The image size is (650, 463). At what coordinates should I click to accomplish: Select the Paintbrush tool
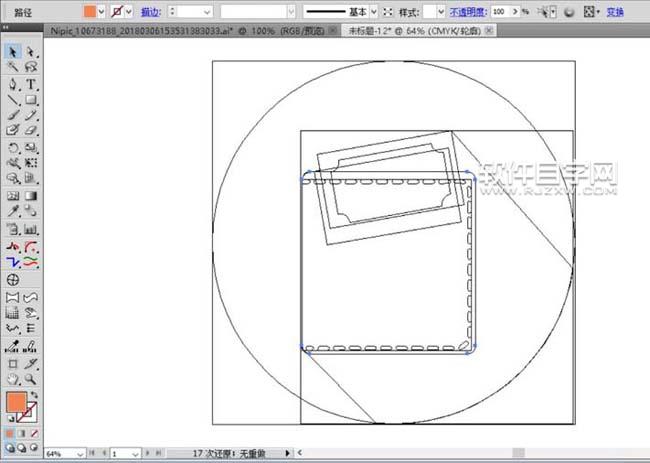[x=13, y=115]
